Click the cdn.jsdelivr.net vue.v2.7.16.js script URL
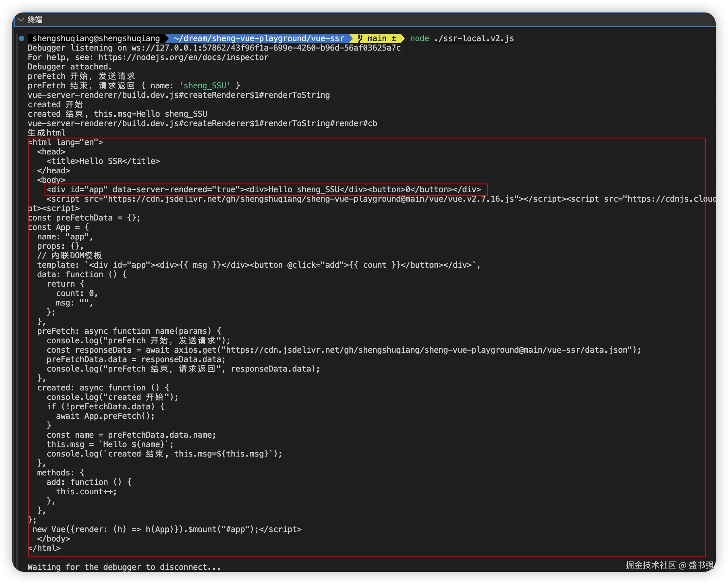The image size is (728, 584). tap(311, 199)
